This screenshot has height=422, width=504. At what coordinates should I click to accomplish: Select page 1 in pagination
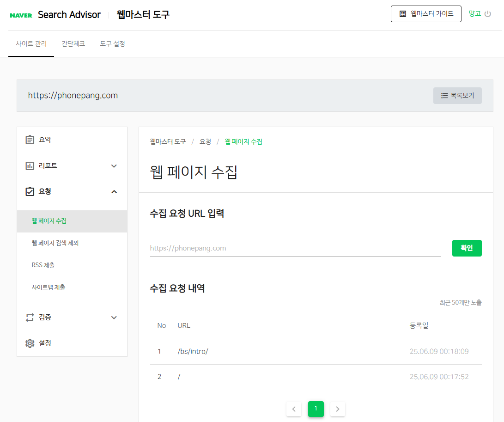316,409
